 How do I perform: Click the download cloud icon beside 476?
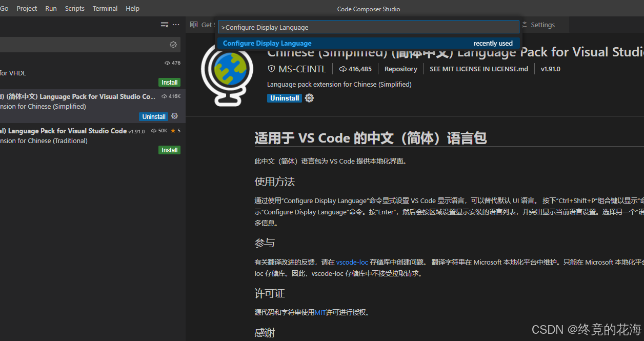167,63
